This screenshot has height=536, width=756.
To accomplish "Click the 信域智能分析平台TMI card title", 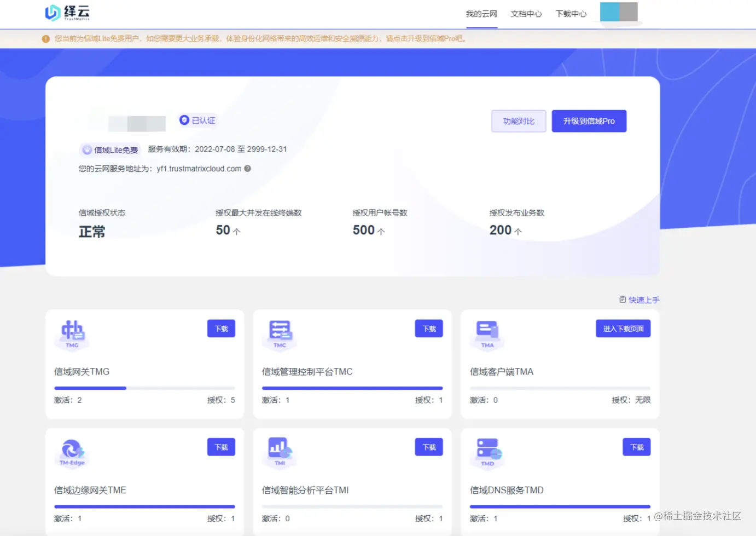I will (305, 490).
